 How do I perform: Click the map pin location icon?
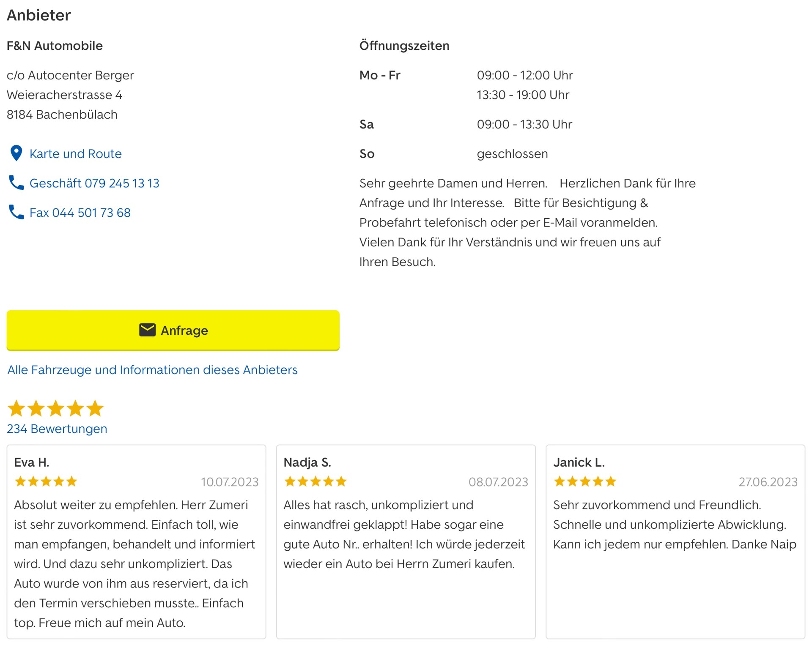[x=16, y=153]
